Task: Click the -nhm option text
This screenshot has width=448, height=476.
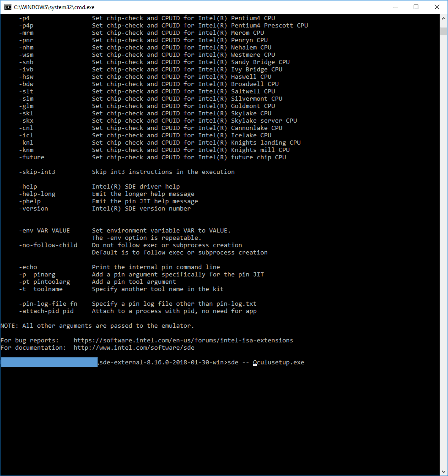Action: (x=26, y=48)
